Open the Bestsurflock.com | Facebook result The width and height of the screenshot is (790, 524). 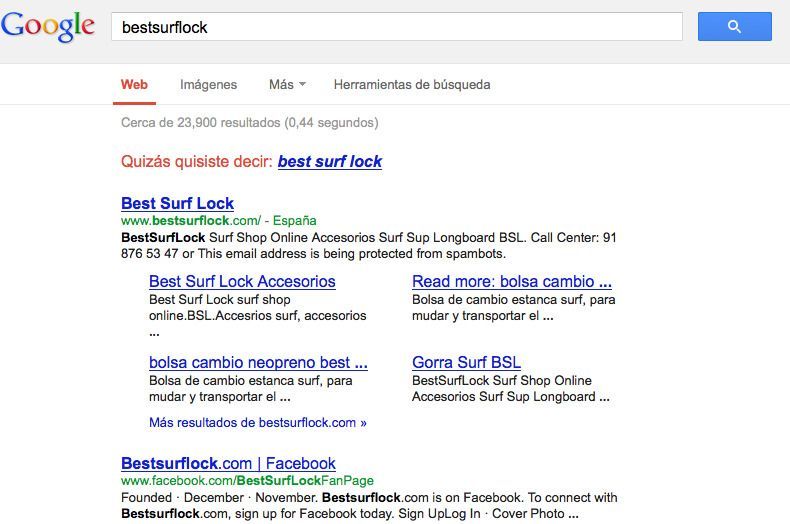click(x=228, y=463)
